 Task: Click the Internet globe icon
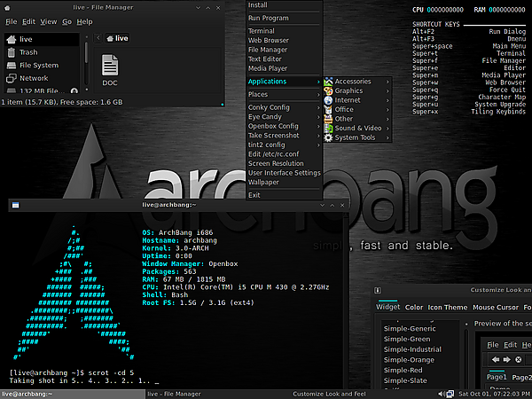click(x=328, y=100)
